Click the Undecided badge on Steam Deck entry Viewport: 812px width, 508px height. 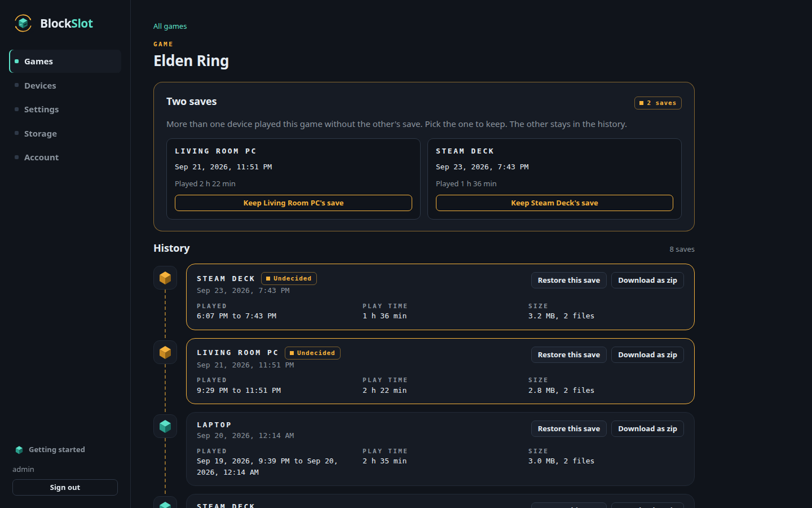289,279
